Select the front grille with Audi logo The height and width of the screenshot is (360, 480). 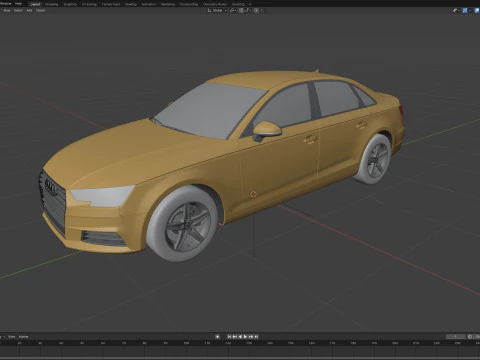point(53,202)
